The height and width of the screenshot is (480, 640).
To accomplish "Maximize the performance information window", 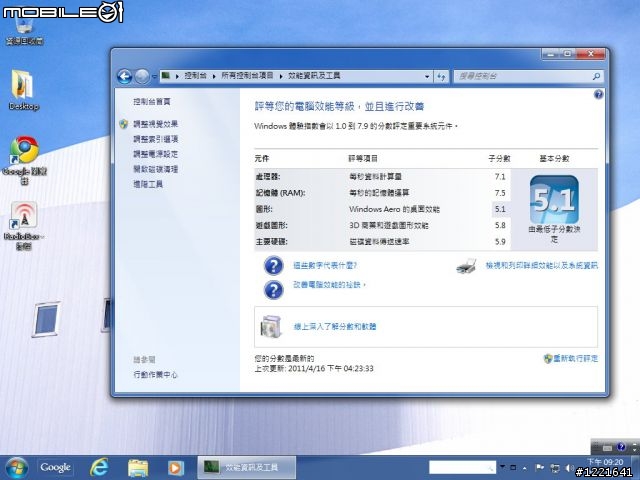I will tap(567, 54).
